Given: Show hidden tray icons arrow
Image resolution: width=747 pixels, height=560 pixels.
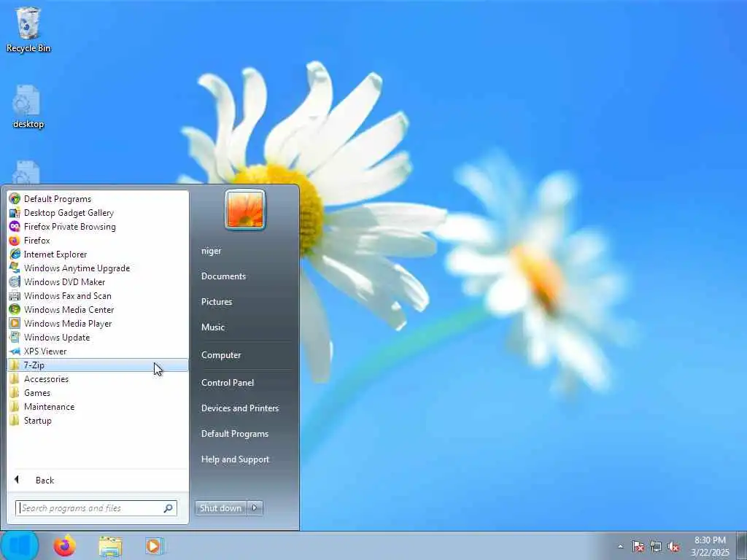Looking at the screenshot, I should (x=620, y=546).
